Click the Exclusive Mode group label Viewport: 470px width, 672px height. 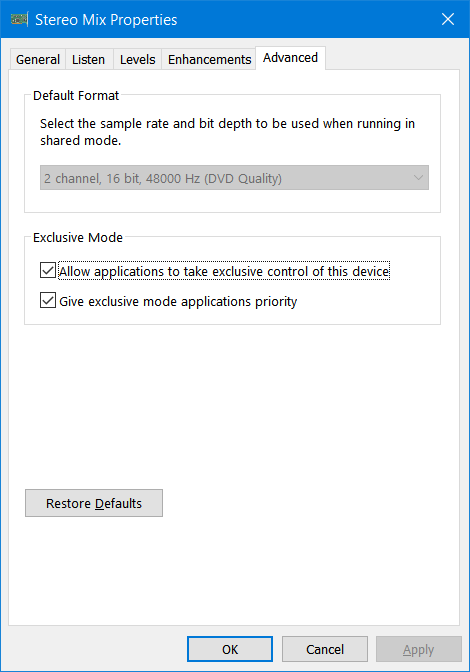(x=78, y=237)
